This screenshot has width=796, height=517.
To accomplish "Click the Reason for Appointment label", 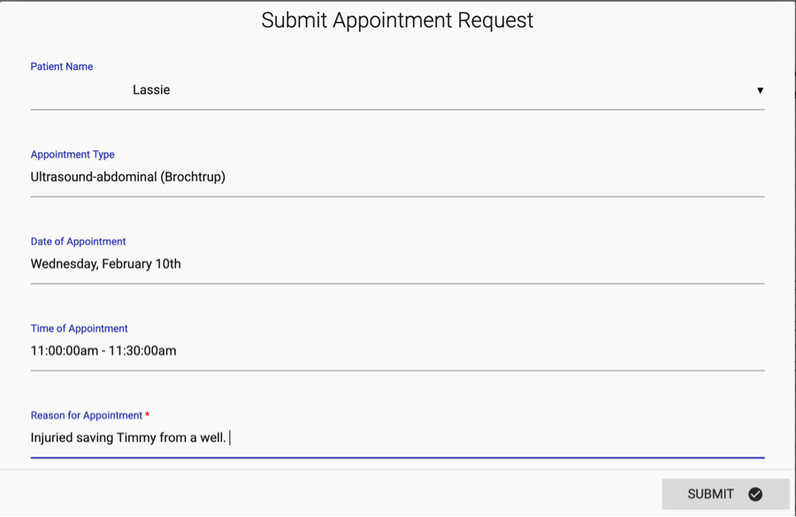I will point(86,416).
